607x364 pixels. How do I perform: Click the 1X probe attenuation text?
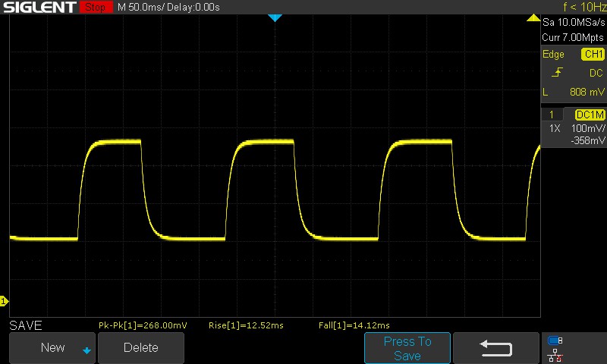pos(555,128)
